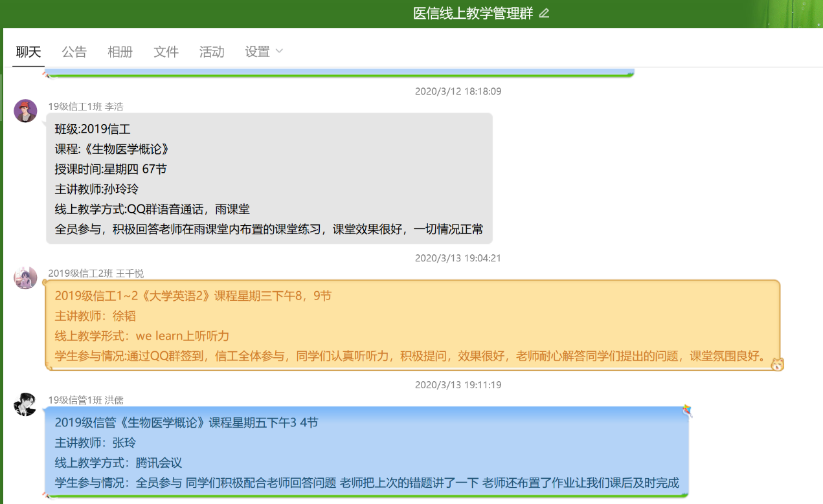
Task: Click the kite decoration on the blue bubble
Action: click(686, 411)
